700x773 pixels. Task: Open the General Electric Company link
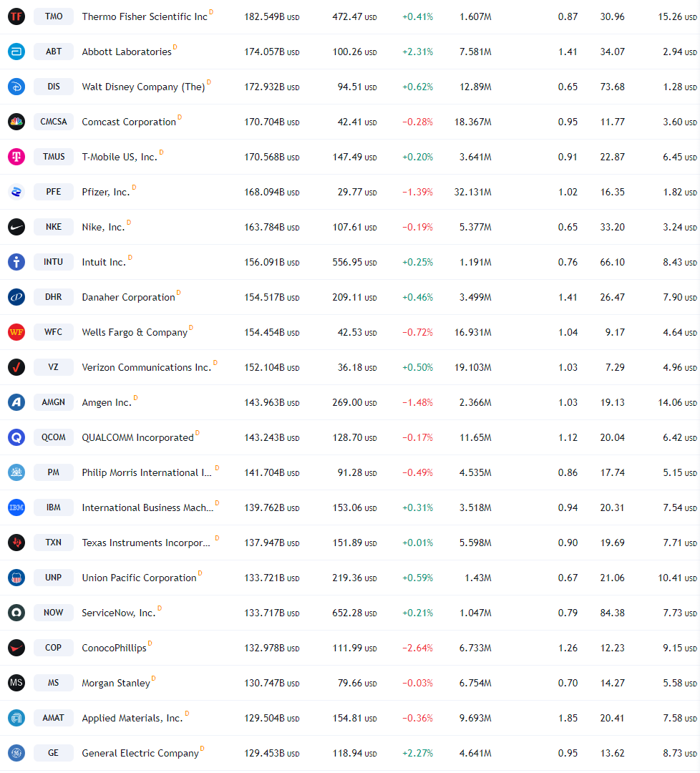pyautogui.click(x=140, y=753)
